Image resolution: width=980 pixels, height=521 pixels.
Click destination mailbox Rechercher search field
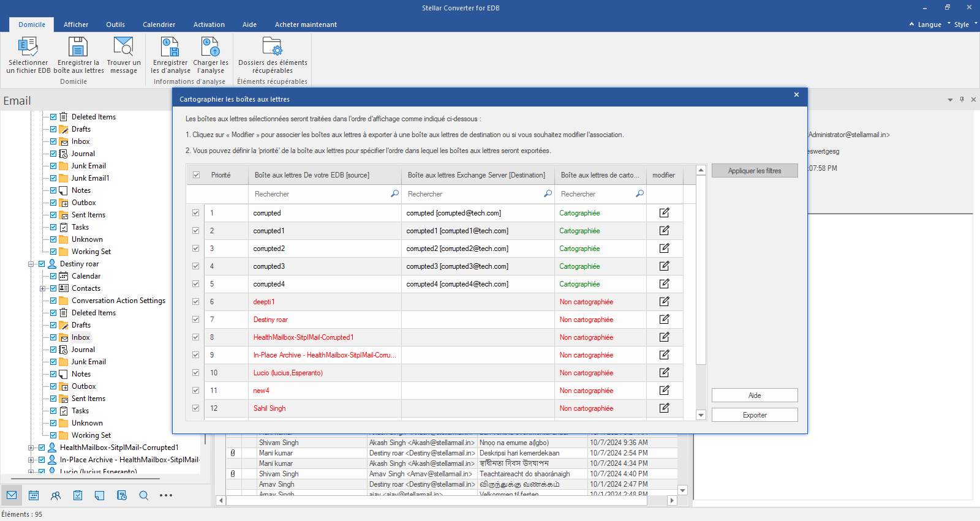click(x=478, y=194)
